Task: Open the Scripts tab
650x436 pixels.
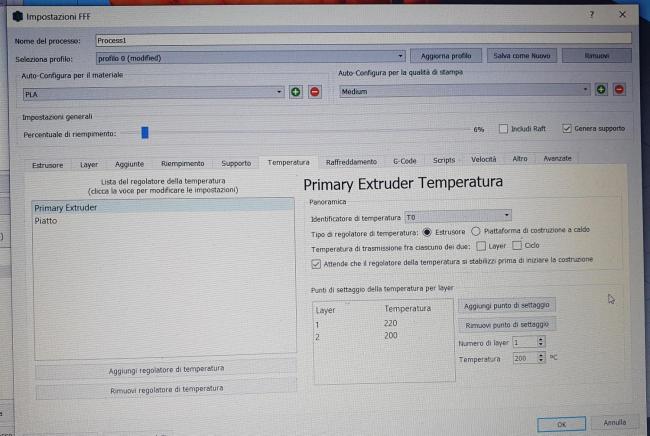Action: click(x=444, y=160)
